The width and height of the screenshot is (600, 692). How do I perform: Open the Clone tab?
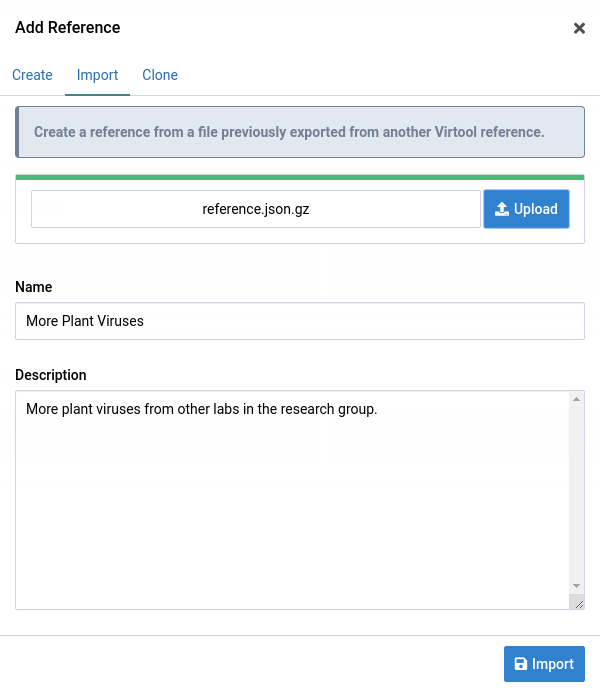click(x=160, y=75)
